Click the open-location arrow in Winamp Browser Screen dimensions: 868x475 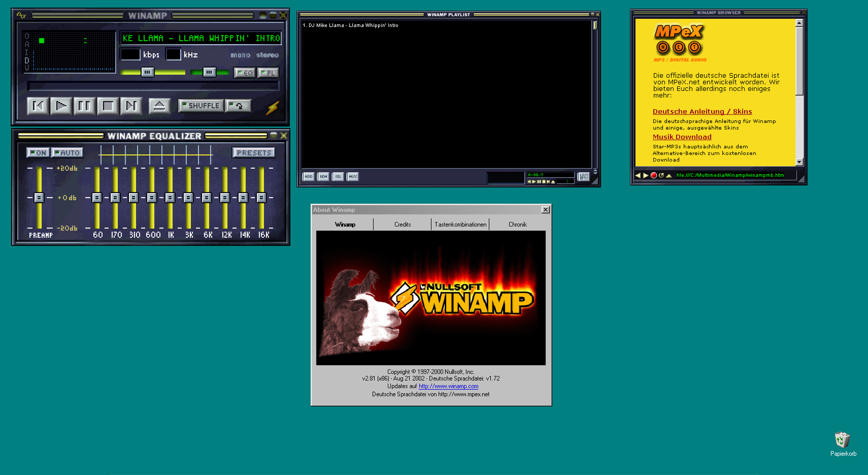coord(669,176)
